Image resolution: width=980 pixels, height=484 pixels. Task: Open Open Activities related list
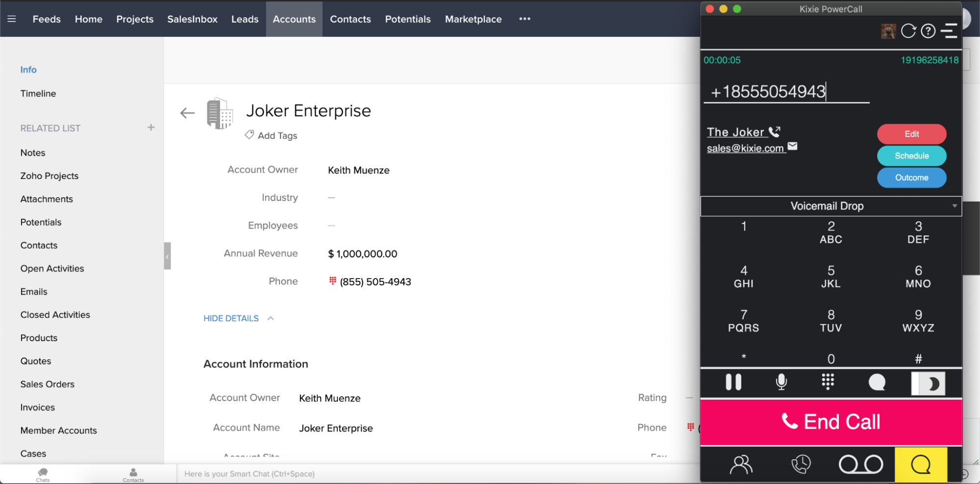[x=52, y=268]
